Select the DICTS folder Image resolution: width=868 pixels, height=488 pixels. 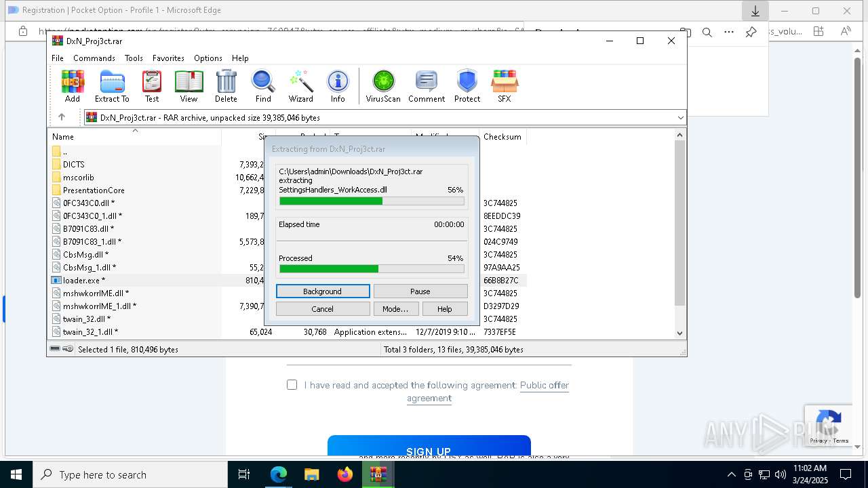(73, 165)
